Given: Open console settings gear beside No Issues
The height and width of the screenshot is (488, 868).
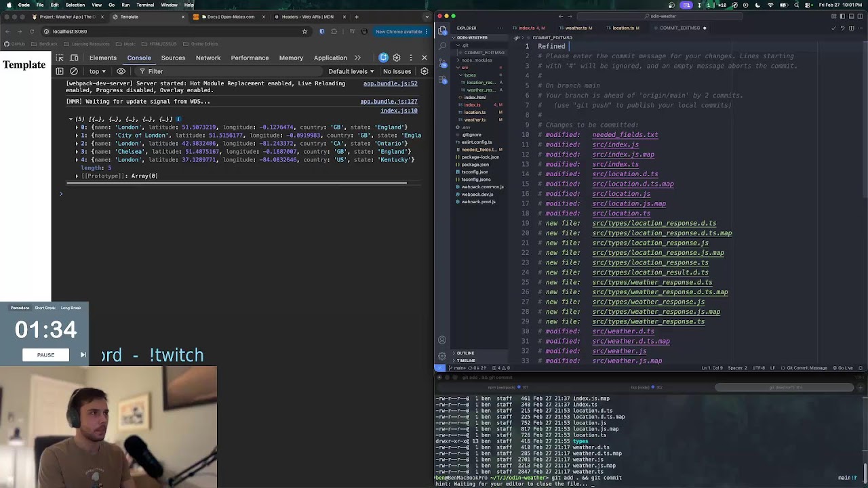Looking at the screenshot, I should click(425, 71).
